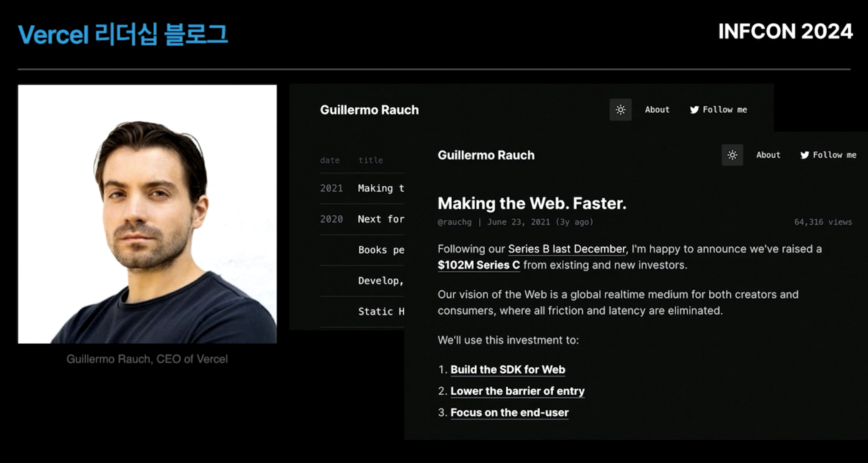Click 'INFCON 2024' logo text
The image size is (868, 463).
coord(785,32)
